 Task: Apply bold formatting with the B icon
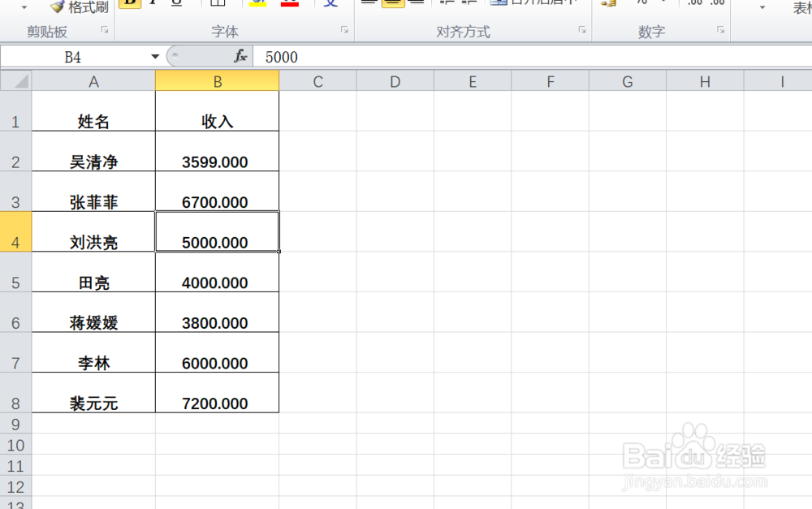(129, 3)
